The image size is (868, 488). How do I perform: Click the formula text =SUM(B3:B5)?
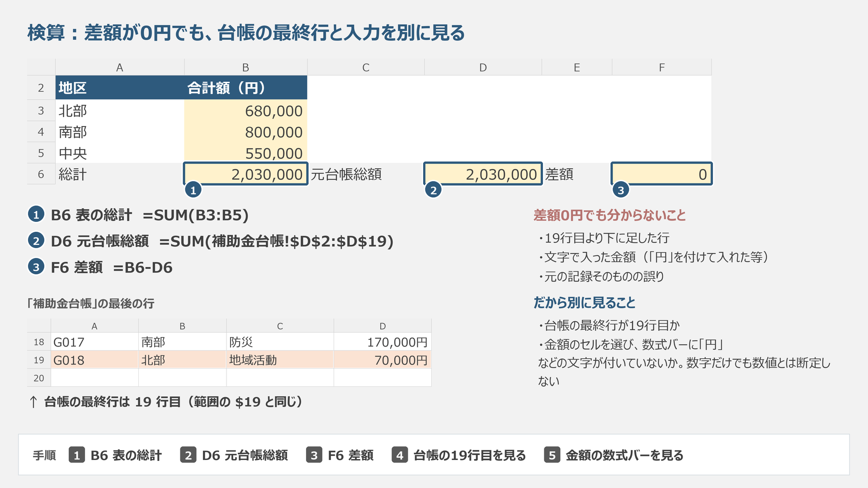pyautogui.click(x=196, y=215)
